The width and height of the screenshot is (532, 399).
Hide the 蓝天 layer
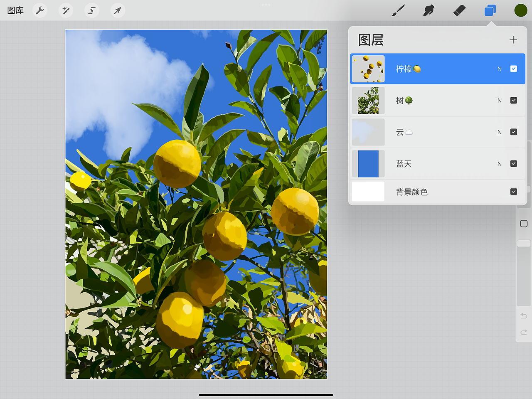tap(514, 163)
